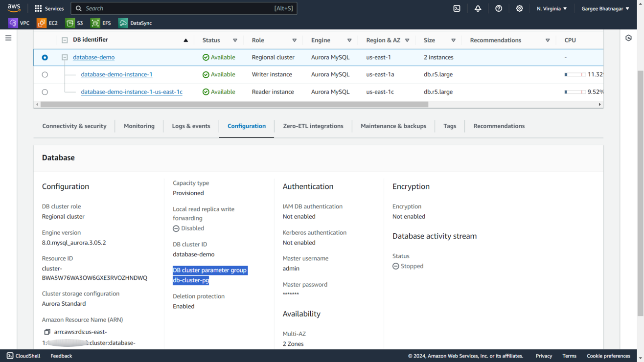Switch to the Logs & events tab
Screen dimensions: 644x362
pos(191,126)
